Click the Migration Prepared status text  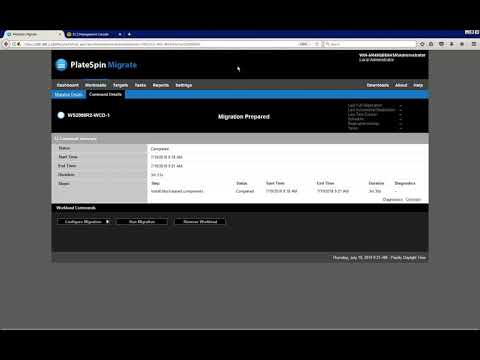[244, 117]
